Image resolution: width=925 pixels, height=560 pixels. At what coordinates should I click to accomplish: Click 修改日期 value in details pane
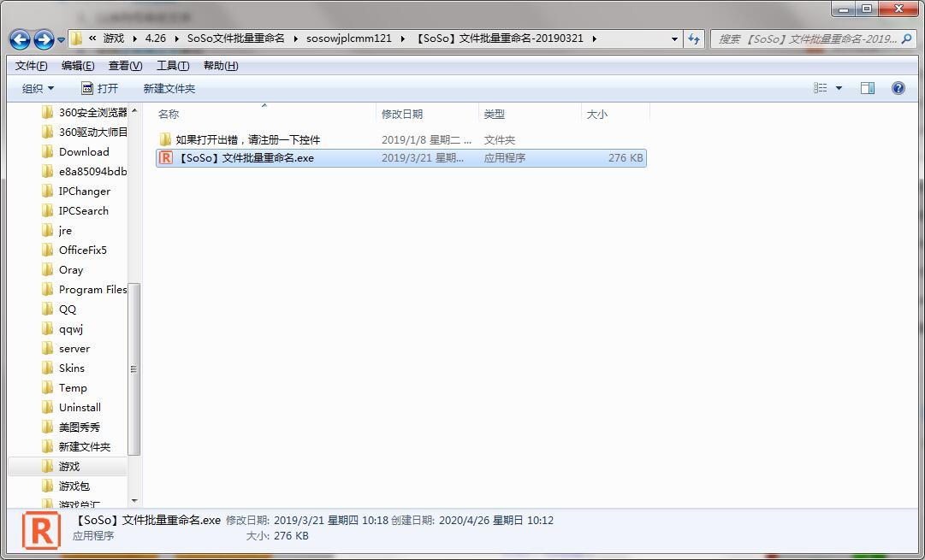click(x=331, y=521)
